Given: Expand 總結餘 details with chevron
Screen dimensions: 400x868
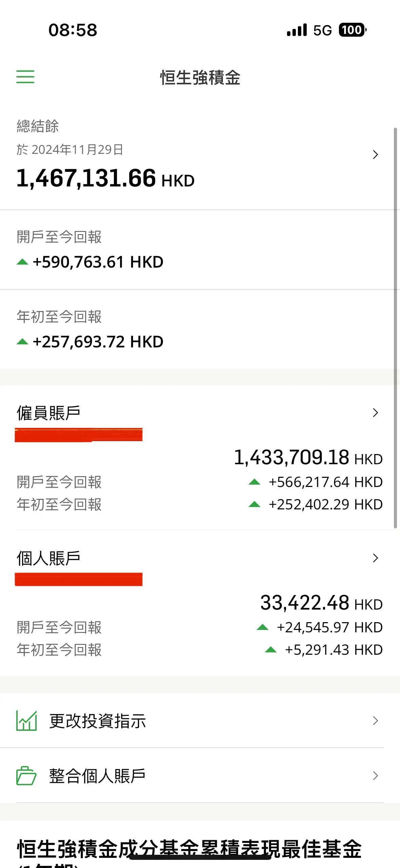Looking at the screenshot, I should 375,155.
